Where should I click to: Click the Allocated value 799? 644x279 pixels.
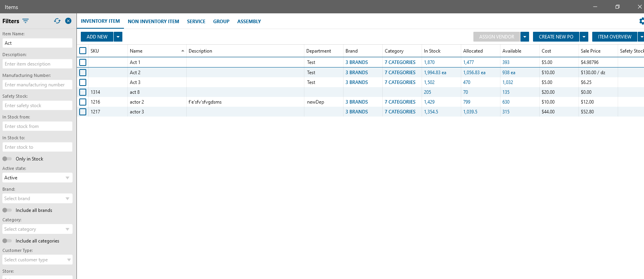click(467, 102)
